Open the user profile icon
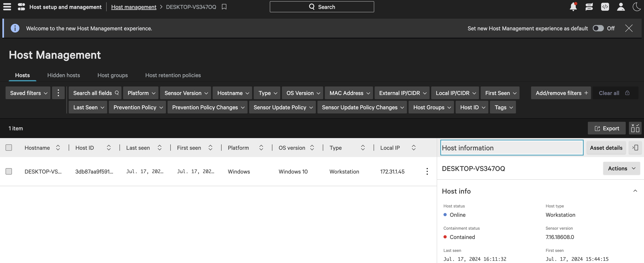Viewport: 644px width, 263px height. [621, 7]
